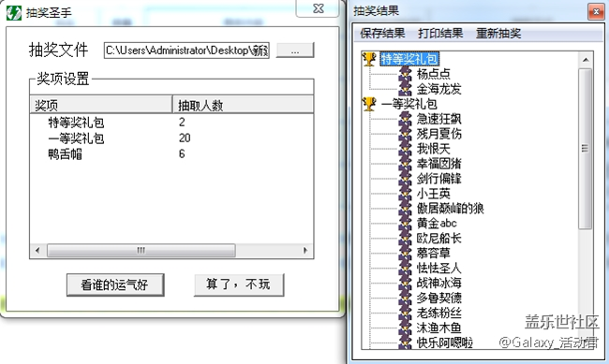
Task: Select the 一等奖礼包 tree node in results
Action: click(x=409, y=104)
